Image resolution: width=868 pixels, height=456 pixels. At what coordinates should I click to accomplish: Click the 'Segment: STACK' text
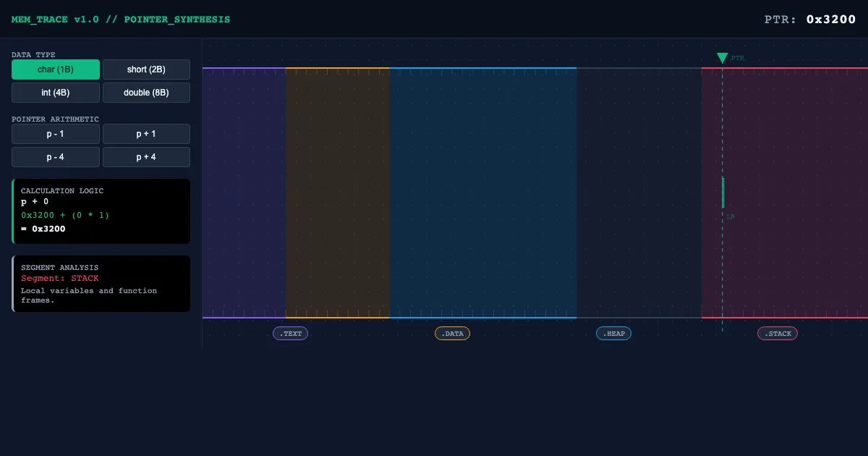tap(60, 279)
